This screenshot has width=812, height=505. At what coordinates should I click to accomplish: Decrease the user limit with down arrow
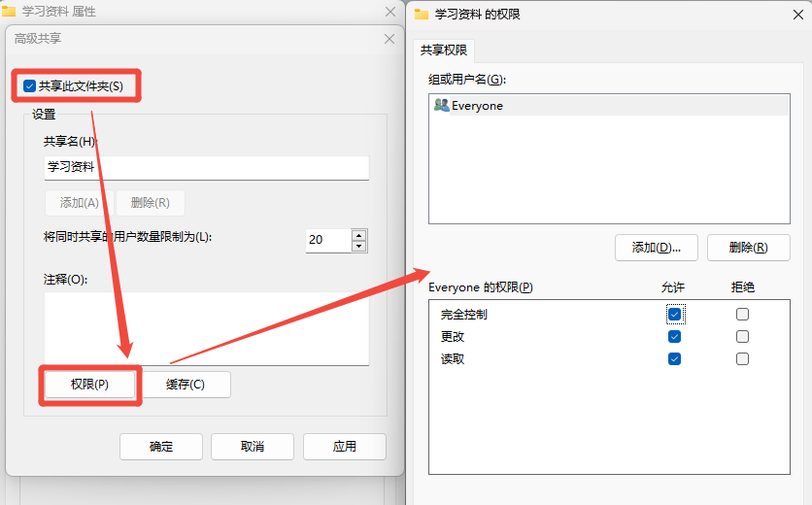358,247
